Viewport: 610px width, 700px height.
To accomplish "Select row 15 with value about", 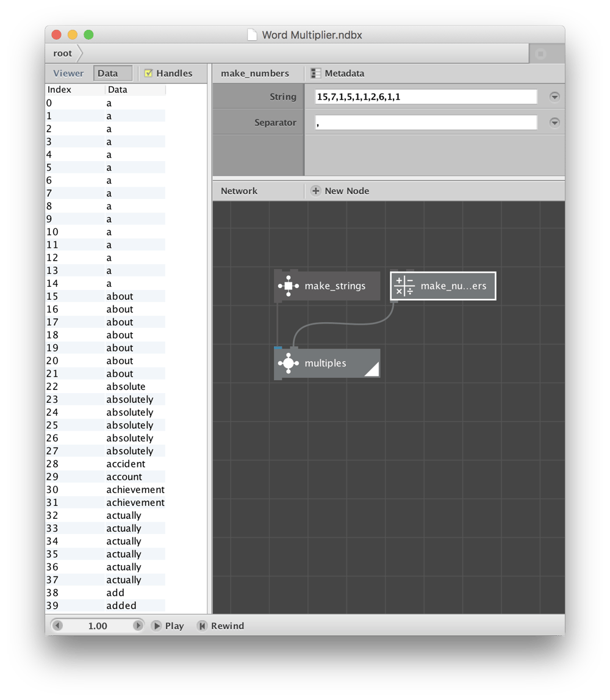I will 106,297.
